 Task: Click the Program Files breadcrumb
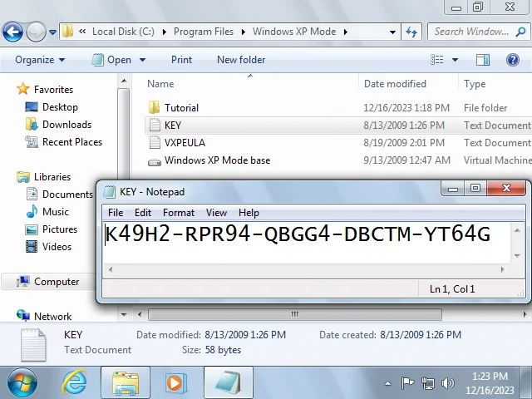click(204, 32)
